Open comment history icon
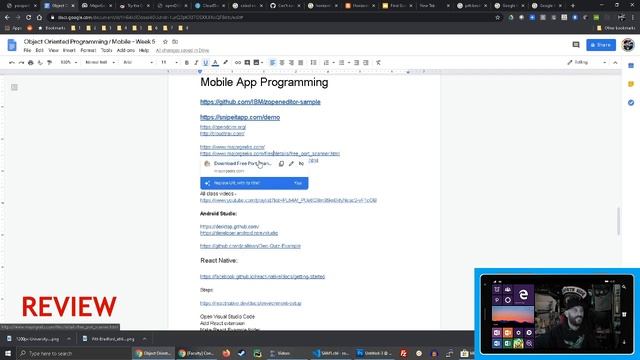The image size is (640, 360). 576,44
